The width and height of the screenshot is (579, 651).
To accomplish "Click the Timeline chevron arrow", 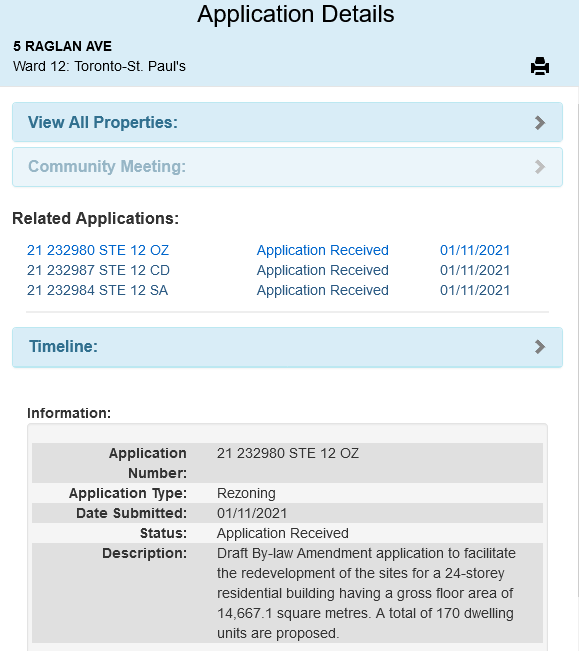I will pos(540,347).
